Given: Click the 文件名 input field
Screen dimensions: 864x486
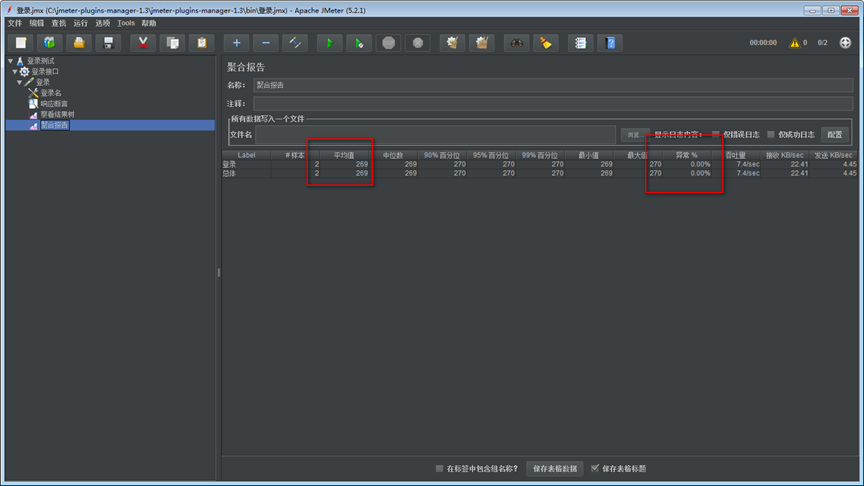Looking at the screenshot, I should point(435,134).
